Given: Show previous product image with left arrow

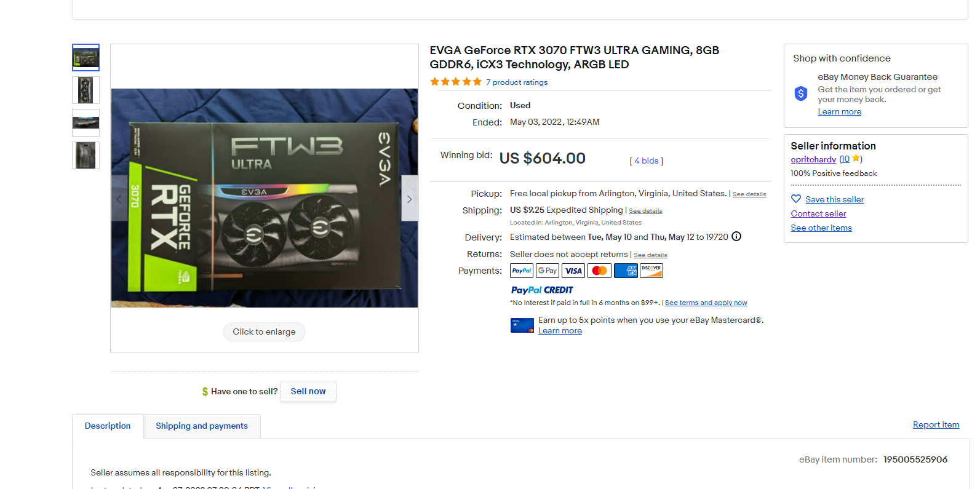Looking at the screenshot, I should coord(119,199).
